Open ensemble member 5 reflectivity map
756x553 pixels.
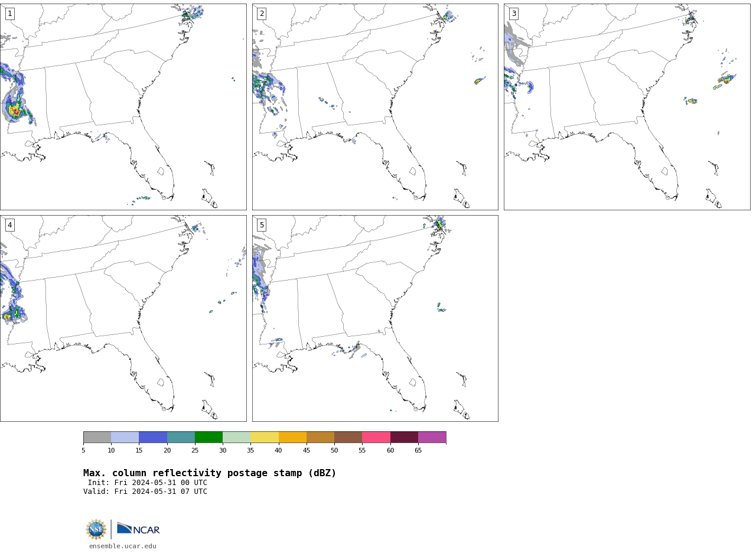375,318
